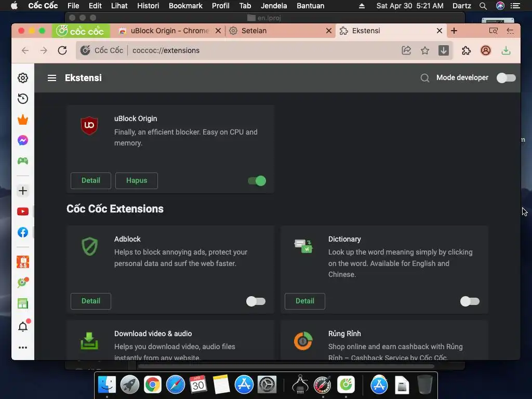This screenshot has width=532, height=399.
Task: Open the Histori menu
Action: (148, 6)
